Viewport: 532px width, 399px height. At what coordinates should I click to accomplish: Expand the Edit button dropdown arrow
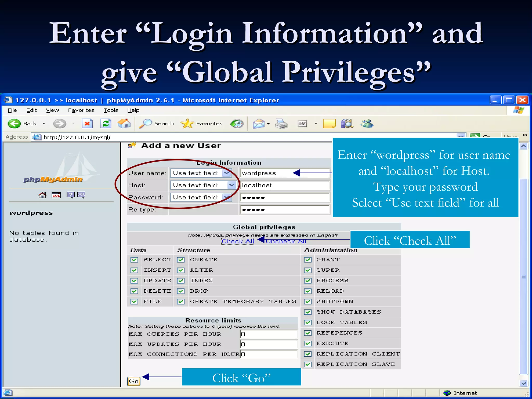(x=316, y=124)
